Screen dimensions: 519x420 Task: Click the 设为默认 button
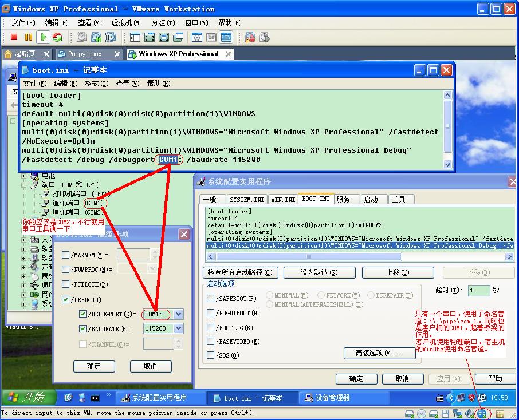[320, 272]
